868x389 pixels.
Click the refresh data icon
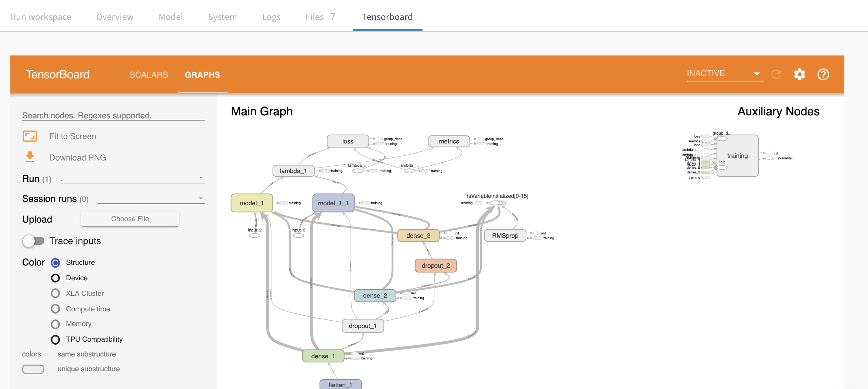coord(776,74)
